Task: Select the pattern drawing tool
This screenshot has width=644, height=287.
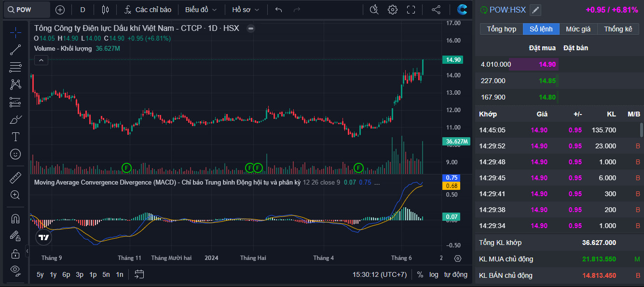Action: point(15,85)
